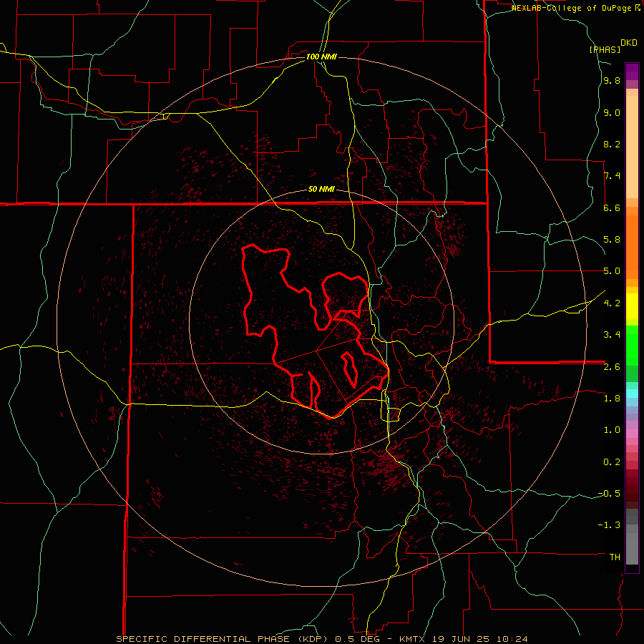
Task: Select the 9.0 value on color scale
Action: tap(612, 113)
